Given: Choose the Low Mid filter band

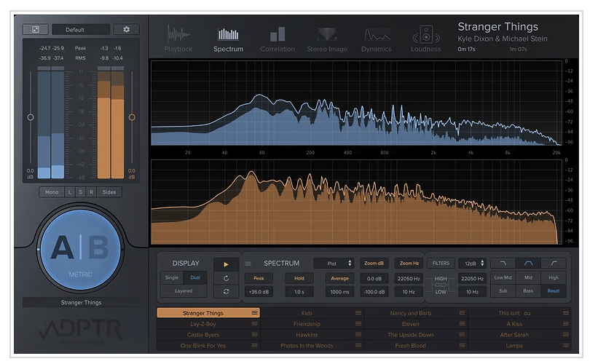Looking at the screenshot, I should [503, 277].
